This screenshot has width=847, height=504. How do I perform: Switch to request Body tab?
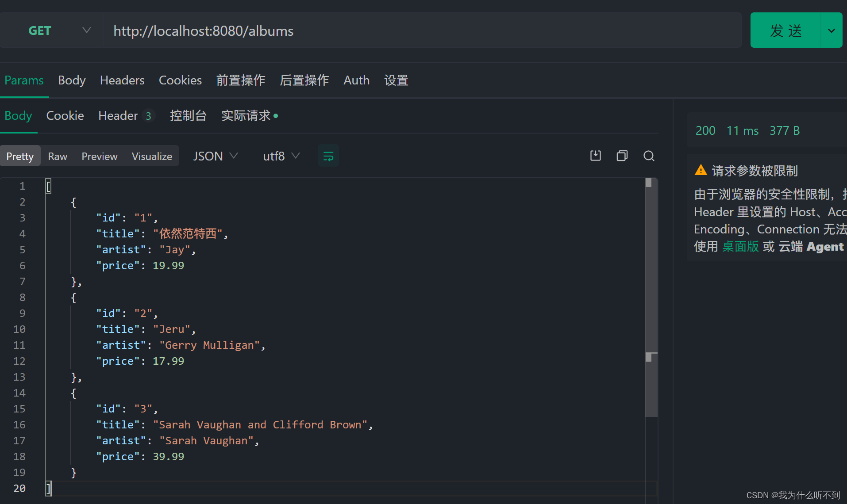tap(72, 80)
